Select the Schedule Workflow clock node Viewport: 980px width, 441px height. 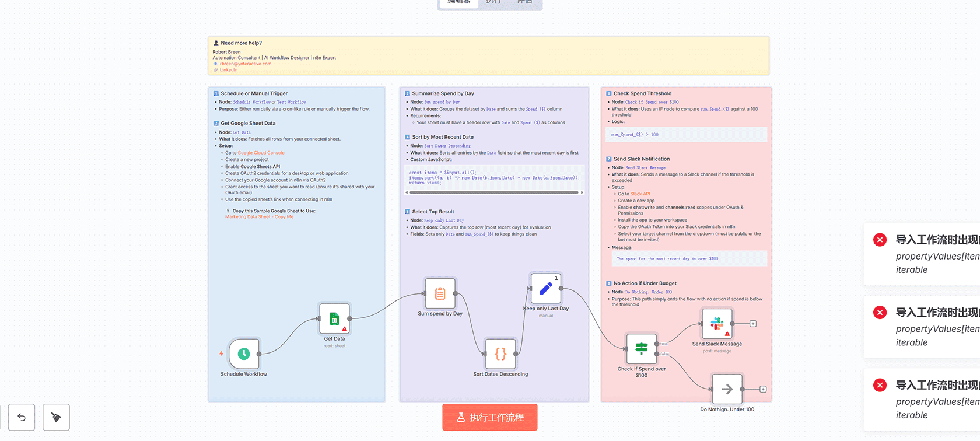click(244, 353)
